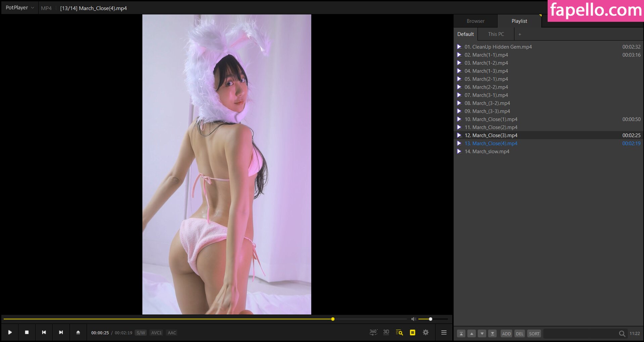
Task: Skip to the next track
Action: [61, 332]
